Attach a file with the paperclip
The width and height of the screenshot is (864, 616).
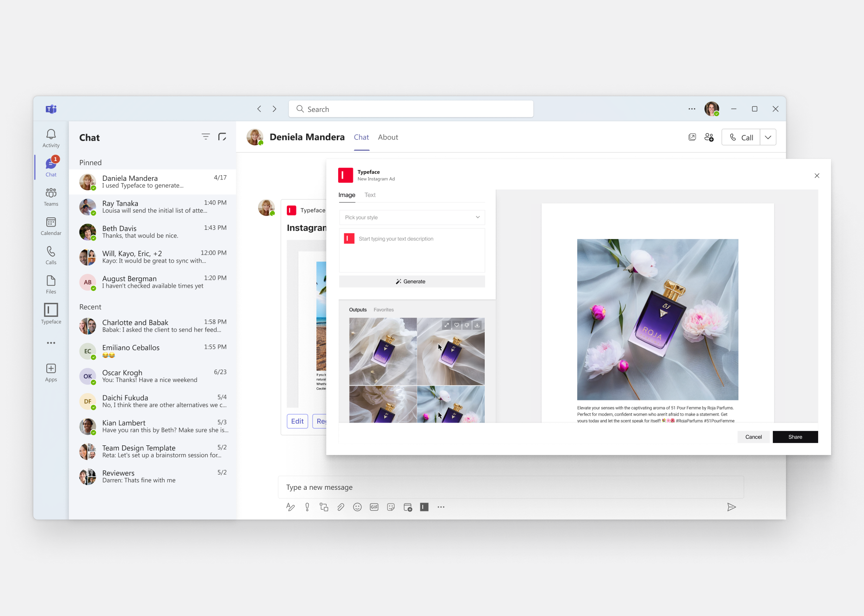coord(340,507)
